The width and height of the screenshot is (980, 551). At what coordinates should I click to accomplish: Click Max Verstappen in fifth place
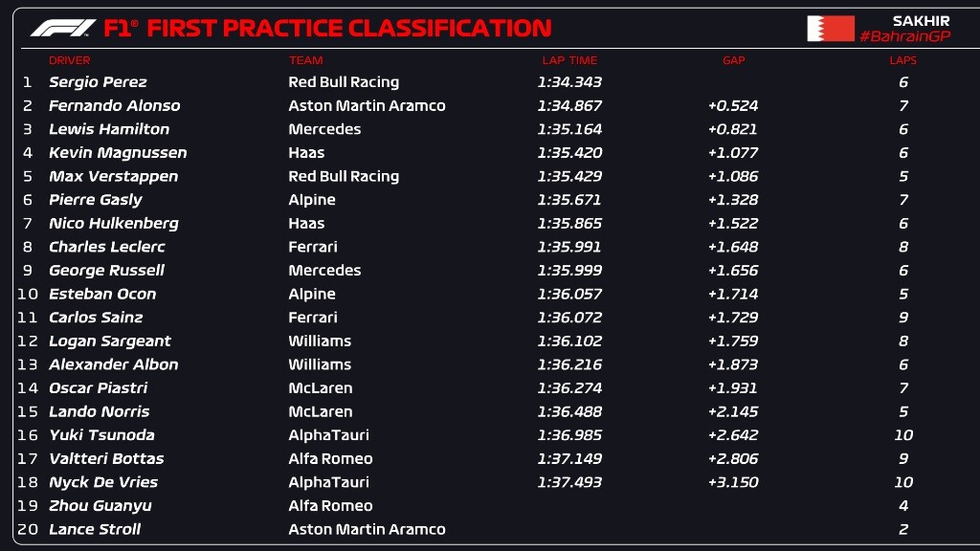pos(114,176)
